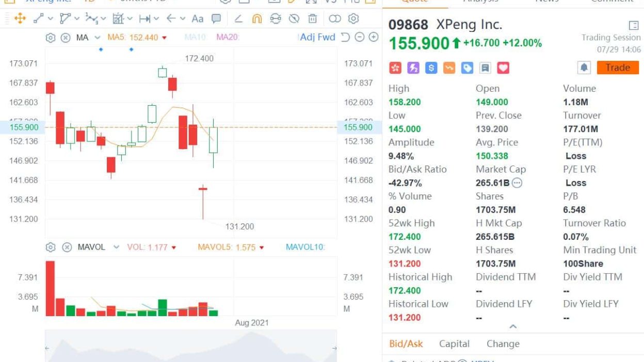Switch to the Capital tab
The width and height of the screenshot is (644, 362).
coord(454,344)
